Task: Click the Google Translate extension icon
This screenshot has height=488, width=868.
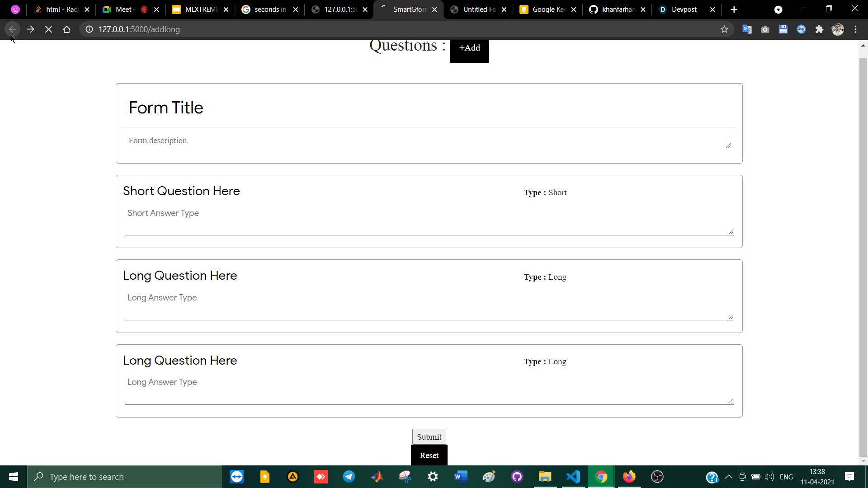Action: 747,29
